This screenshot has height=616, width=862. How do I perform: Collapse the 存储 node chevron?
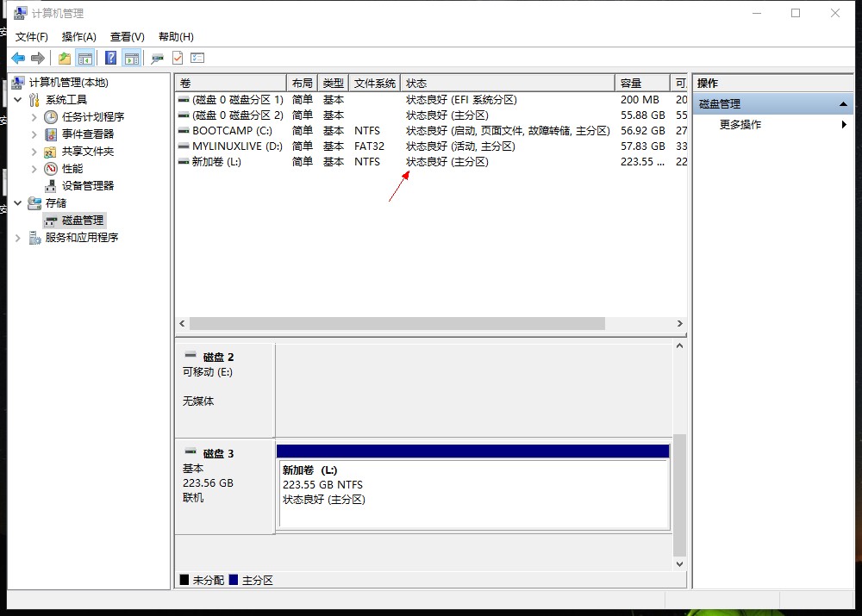[18, 203]
